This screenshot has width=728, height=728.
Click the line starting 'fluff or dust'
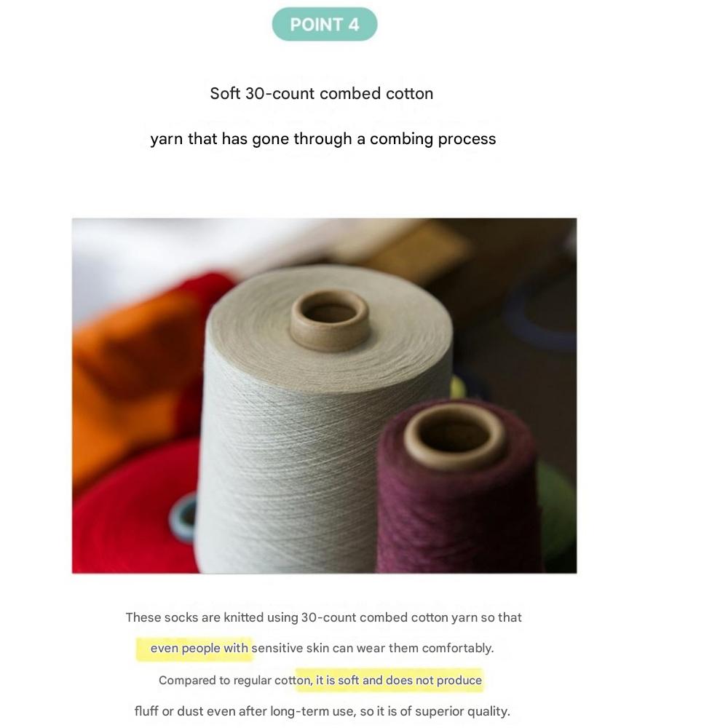click(322, 711)
